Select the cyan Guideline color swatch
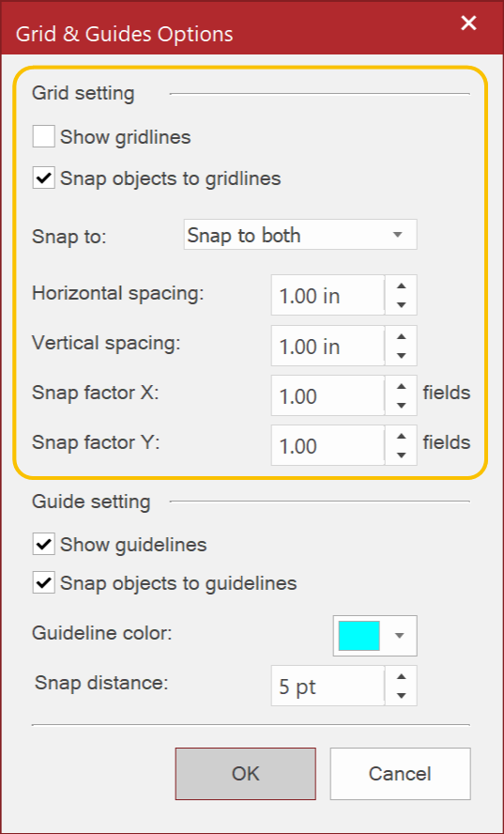 359,636
